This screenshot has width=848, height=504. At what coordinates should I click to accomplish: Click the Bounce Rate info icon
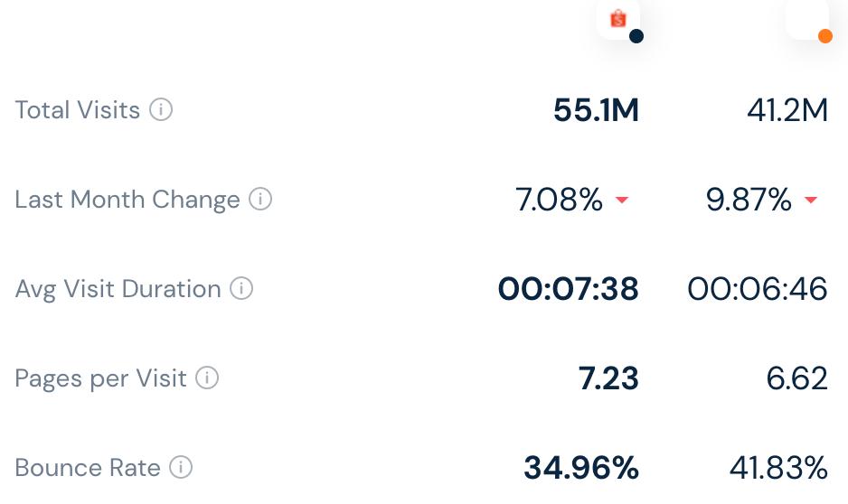pos(181,468)
